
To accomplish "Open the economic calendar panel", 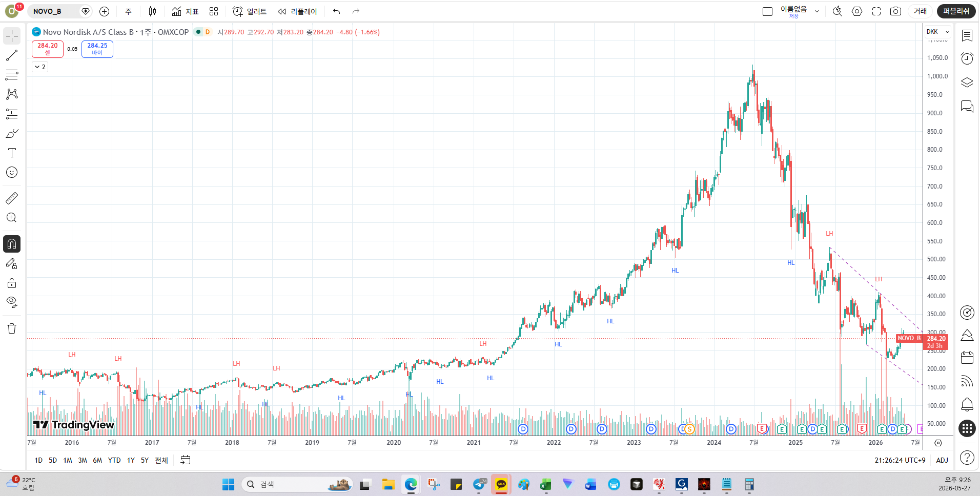I will [967, 358].
